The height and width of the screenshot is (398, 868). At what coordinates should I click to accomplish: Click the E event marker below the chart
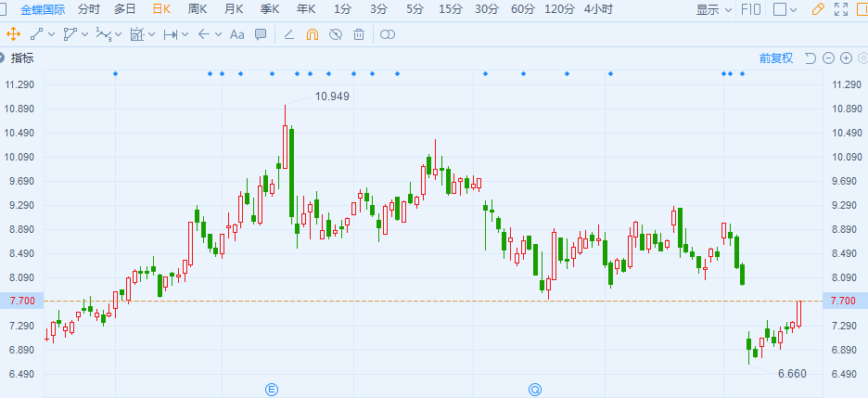click(271, 390)
